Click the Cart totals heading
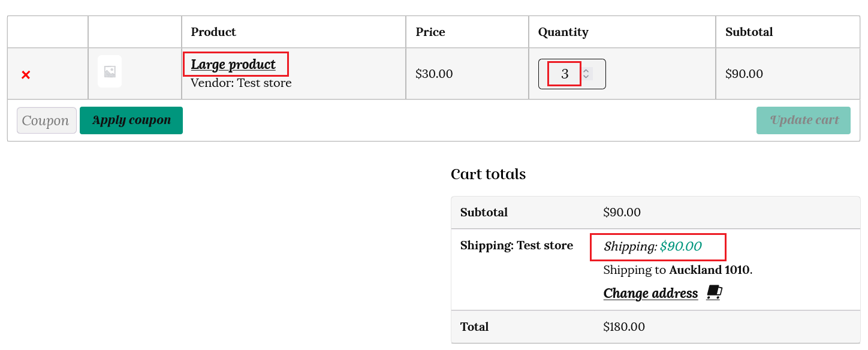The image size is (868, 350). click(x=488, y=174)
